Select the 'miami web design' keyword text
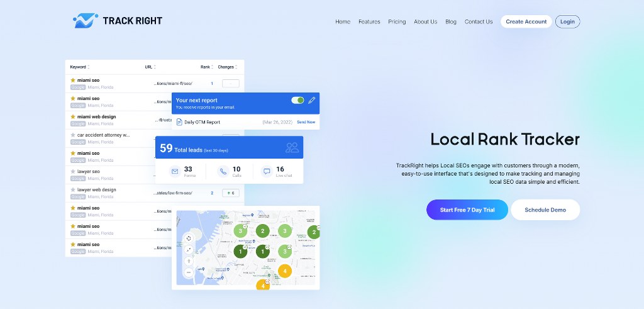This screenshot has width=644, height=309. [96, 116]
